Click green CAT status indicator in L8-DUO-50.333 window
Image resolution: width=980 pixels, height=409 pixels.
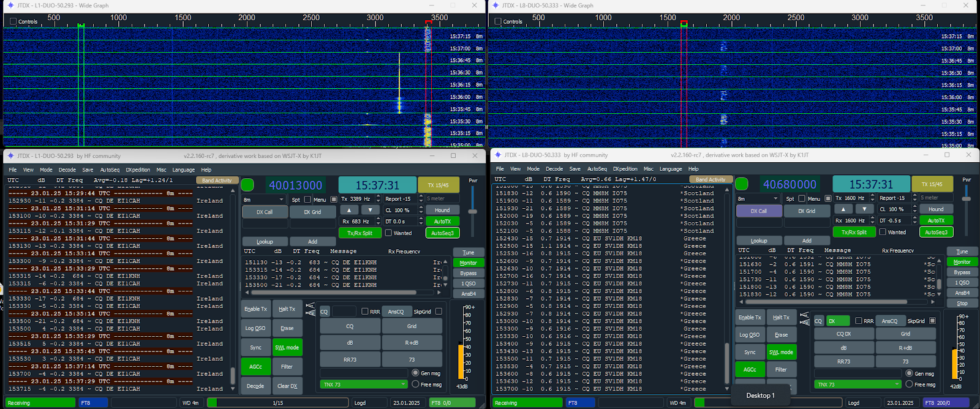tap(742, 184)
